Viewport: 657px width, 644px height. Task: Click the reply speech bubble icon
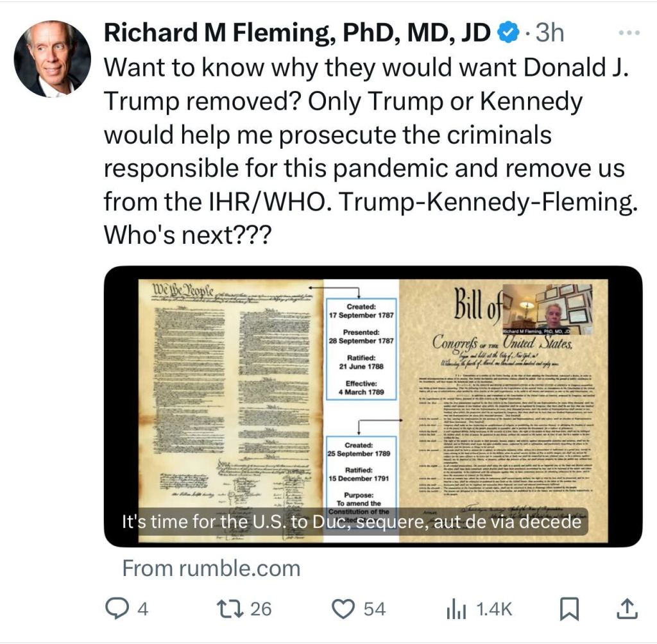coord(116,607)
